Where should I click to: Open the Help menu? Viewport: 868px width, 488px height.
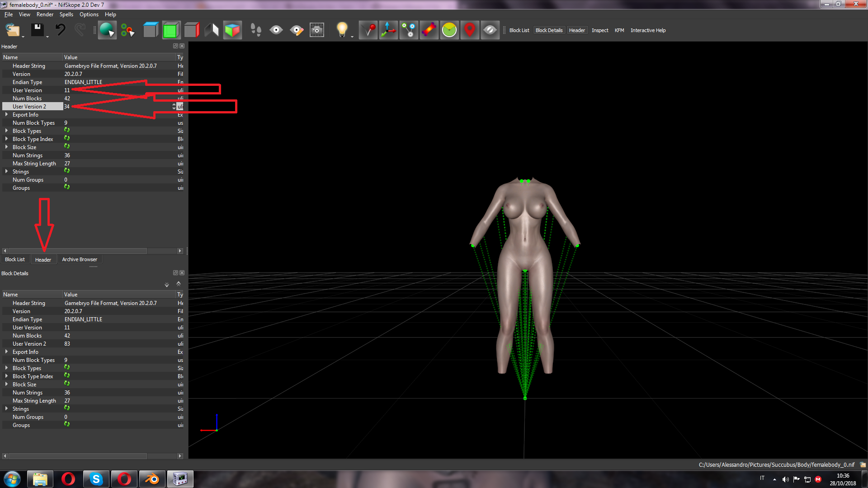(110, 14)
